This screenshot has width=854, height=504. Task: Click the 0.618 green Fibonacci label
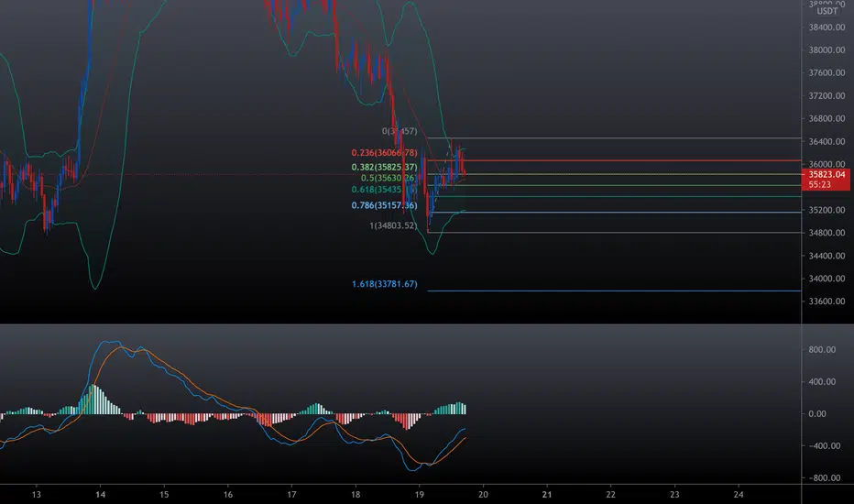385,190
